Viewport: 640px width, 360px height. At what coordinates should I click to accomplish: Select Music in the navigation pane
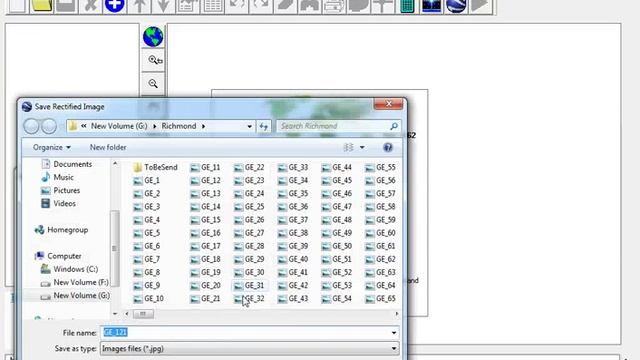coord(58,177)
